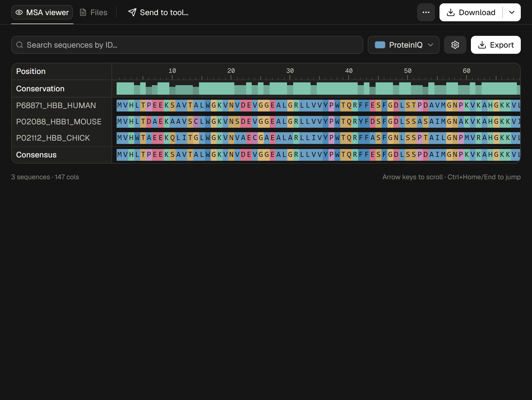Click position 30 on the ruler
The width and height of the screenshot is (532, 400).
click(290, 71)
